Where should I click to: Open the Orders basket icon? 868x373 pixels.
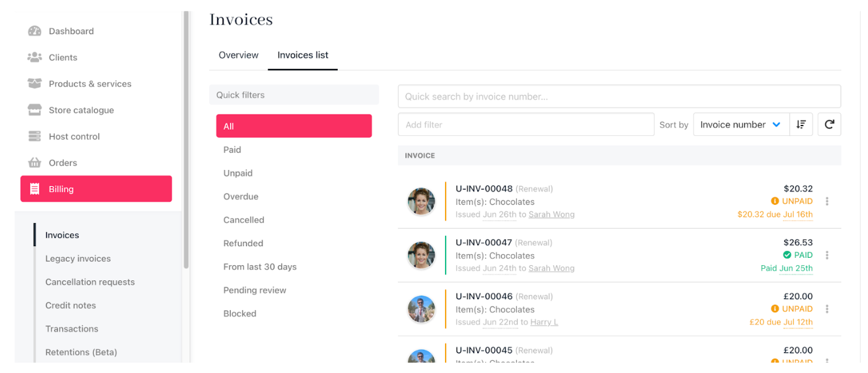(35, 163)
